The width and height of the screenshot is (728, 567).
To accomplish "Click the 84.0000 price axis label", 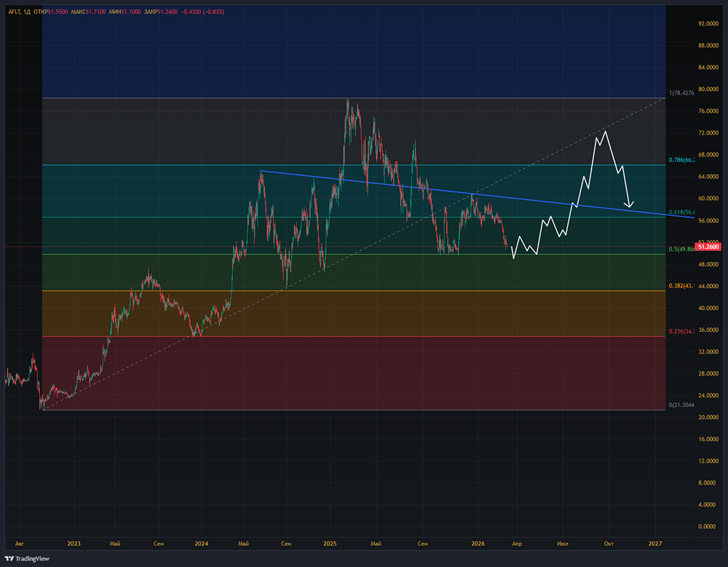I will click(708, 68).
